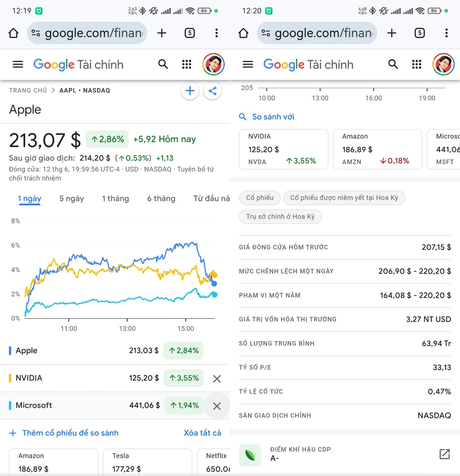The width and height of the screenshot is (460, 476).
Task: Add Apple stock to watchlist with plus icon
Action: 190,91
